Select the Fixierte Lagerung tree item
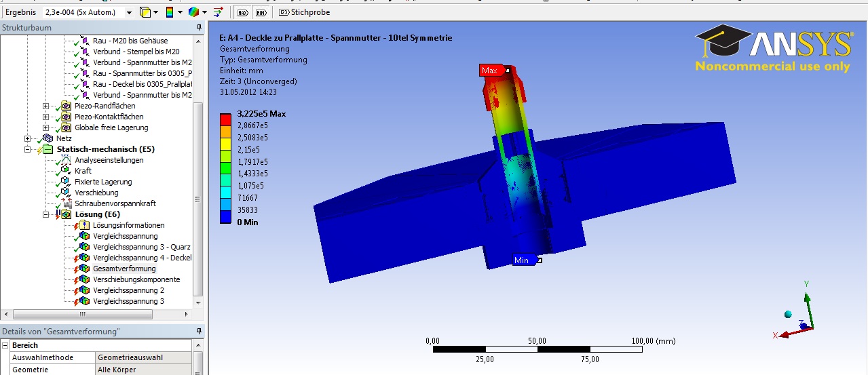 103,182
